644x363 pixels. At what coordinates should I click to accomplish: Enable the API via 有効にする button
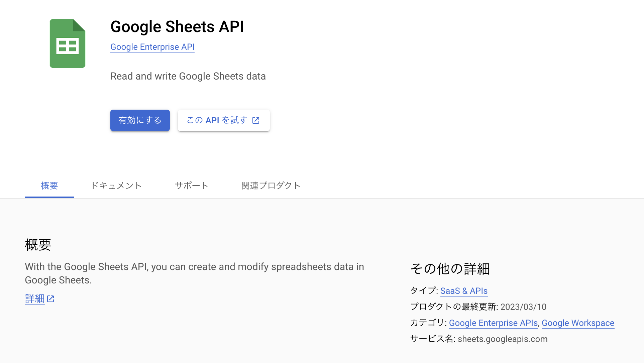(140, 120)
